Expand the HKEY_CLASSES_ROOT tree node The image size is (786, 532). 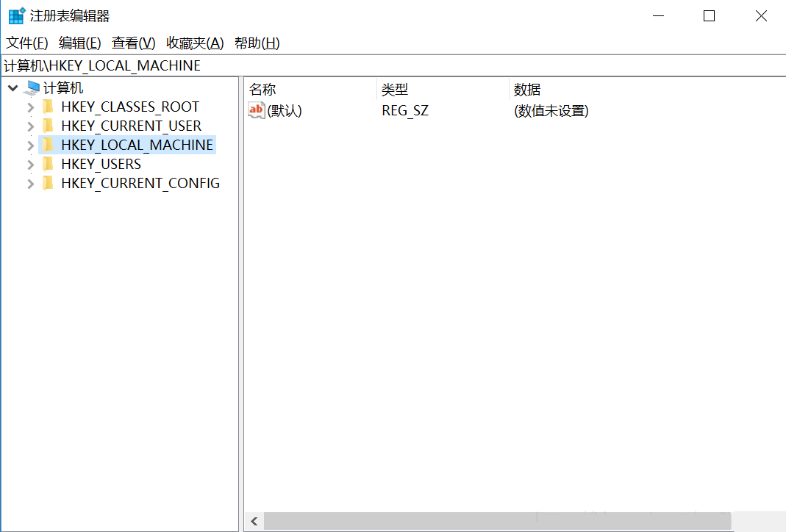29,106
